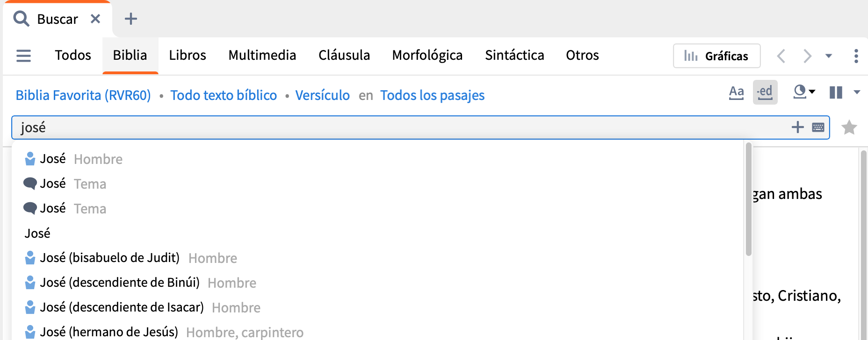The height and width of the screenshot is (340, 868).
Task: Switch to the Multimedia tab
Action: coord(262,55)
